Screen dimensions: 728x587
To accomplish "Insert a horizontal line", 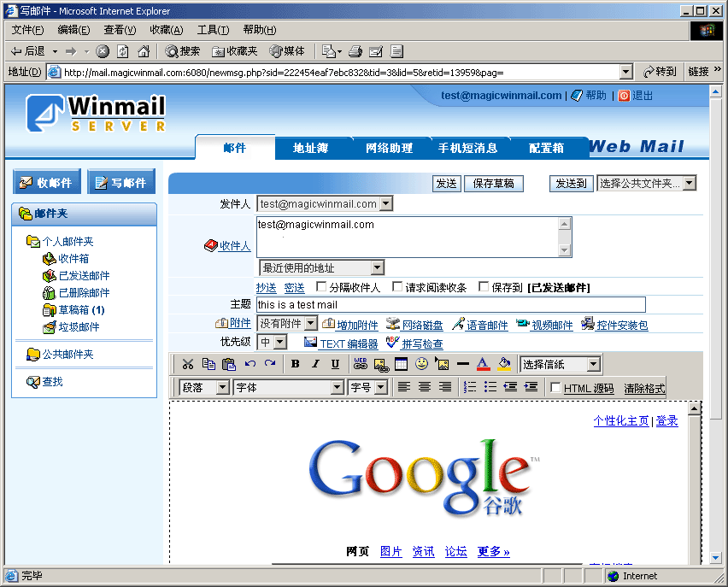I will [x=463, y=364].
